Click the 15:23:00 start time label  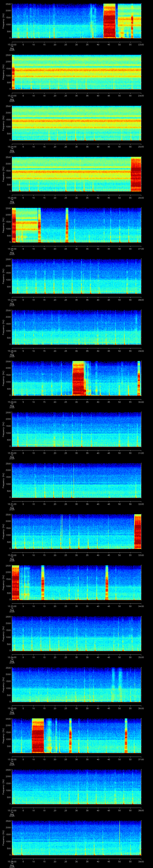(12, 96)
